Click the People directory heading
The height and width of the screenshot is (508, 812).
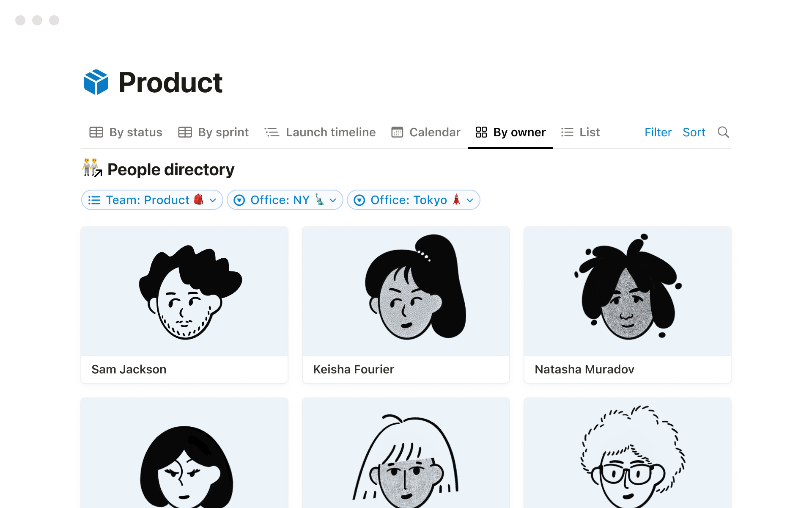point(170,170)
